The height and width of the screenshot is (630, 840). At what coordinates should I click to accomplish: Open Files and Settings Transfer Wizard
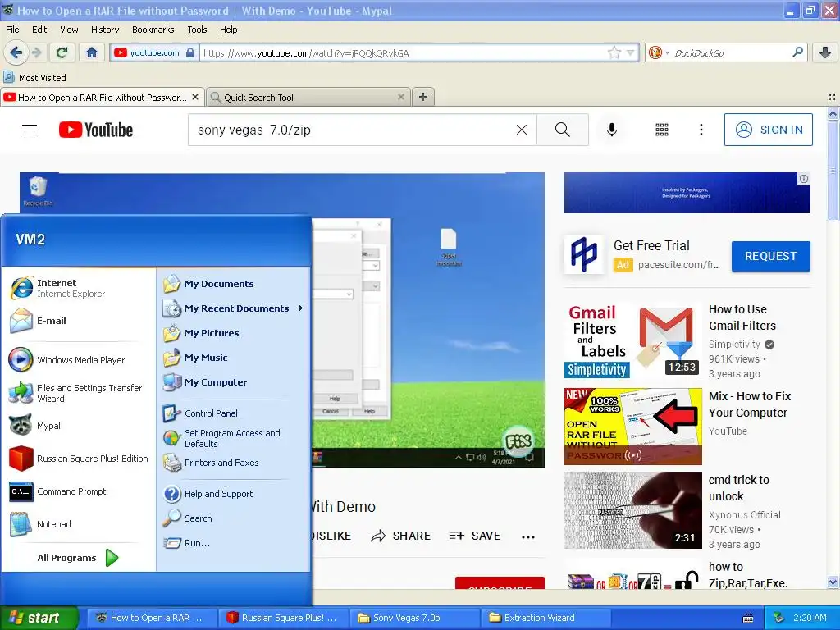[78, 393]
